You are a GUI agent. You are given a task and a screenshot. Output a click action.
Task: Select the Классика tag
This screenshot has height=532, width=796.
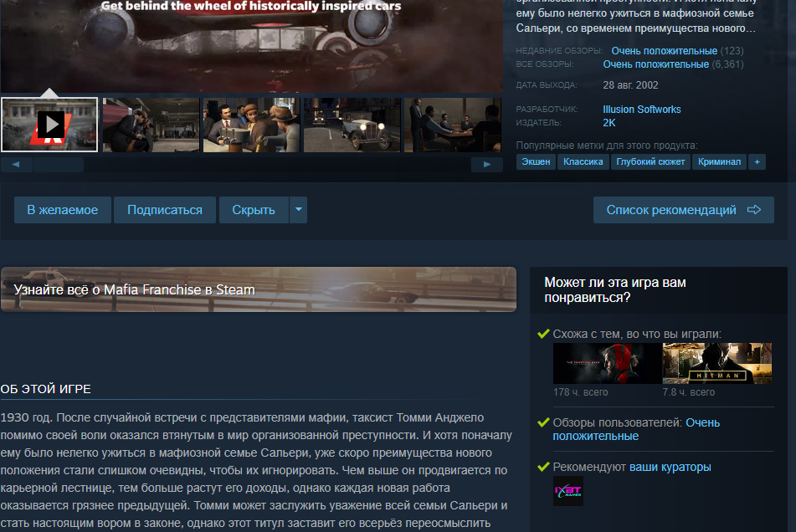pyautogui.click(x=583, y=161)
